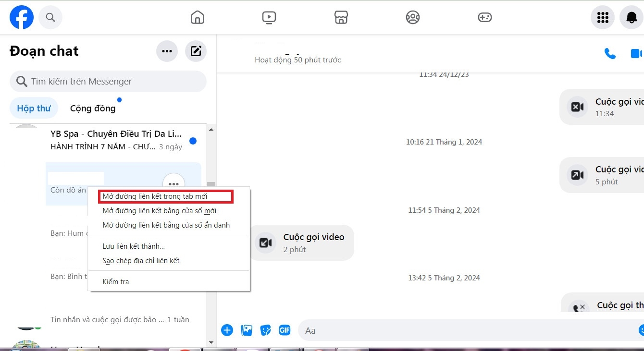Click Cuộc gọi video 5 phút message
This screenshot has height=351, width=644.
(602, 175)
